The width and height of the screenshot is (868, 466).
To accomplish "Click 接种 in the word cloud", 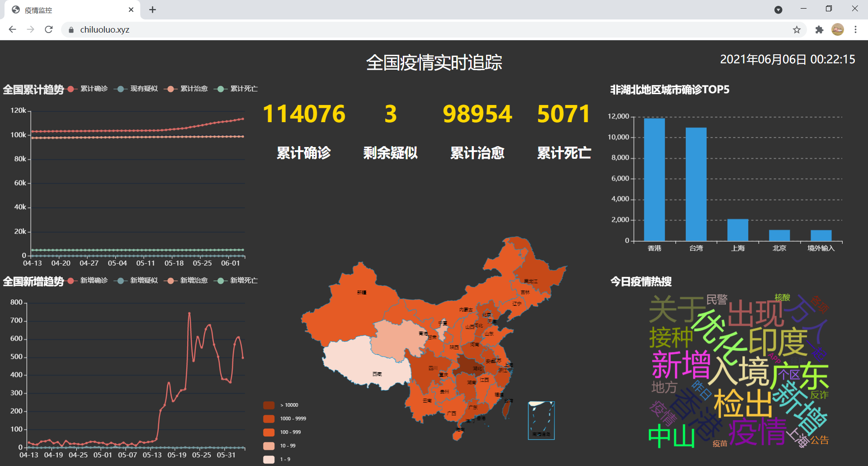I will coord(671,338).
